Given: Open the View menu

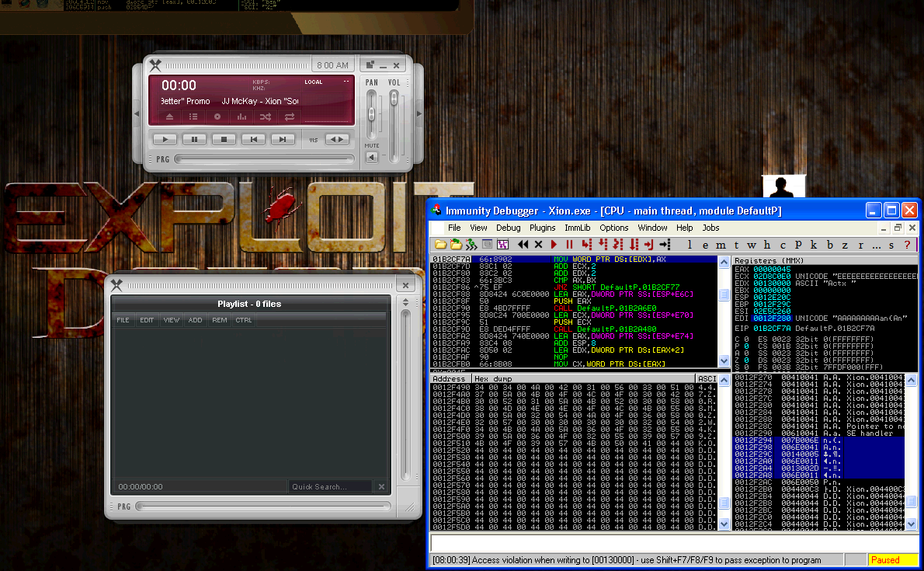Looking at the screenshot, I should (478, 228).
